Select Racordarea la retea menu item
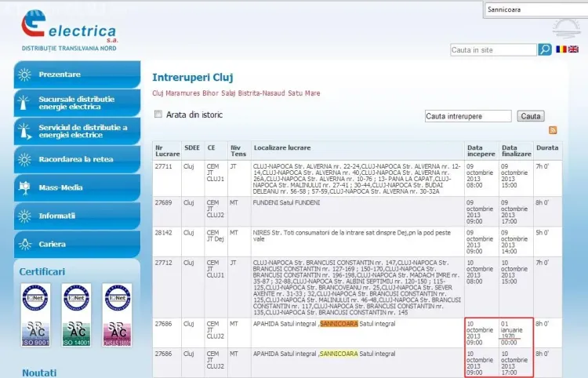 [x=77, y=159]
